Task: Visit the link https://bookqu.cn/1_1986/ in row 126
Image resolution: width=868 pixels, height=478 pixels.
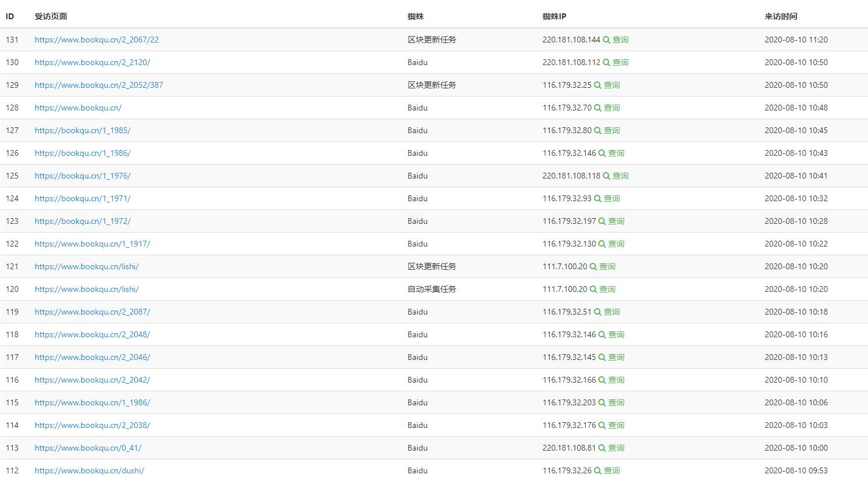Action: tap(83, 153)
